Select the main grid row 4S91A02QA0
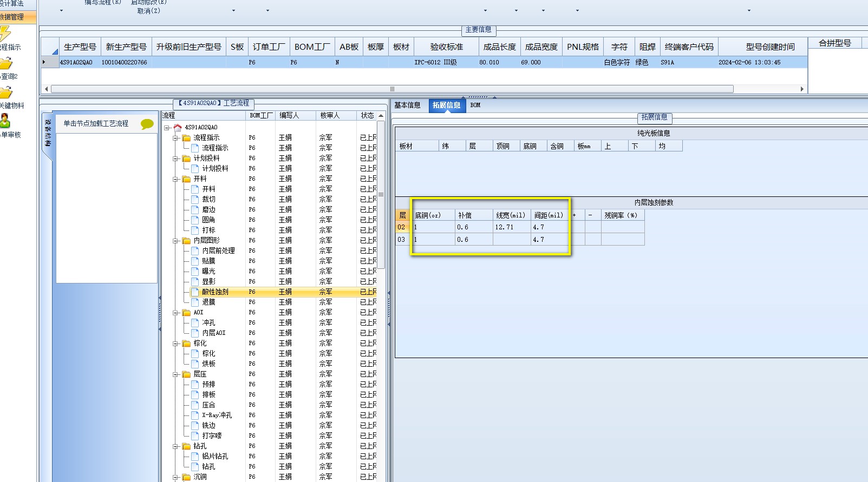 coord(424,63)
